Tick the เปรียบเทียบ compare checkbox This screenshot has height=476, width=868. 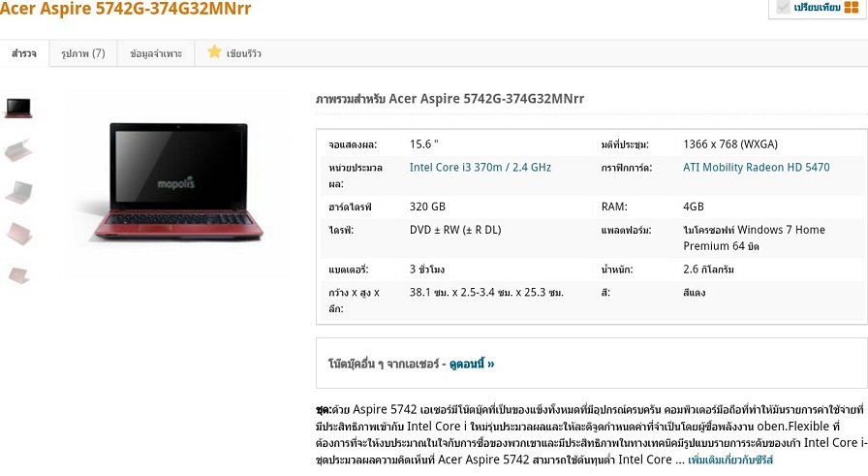tap(782, 7)
